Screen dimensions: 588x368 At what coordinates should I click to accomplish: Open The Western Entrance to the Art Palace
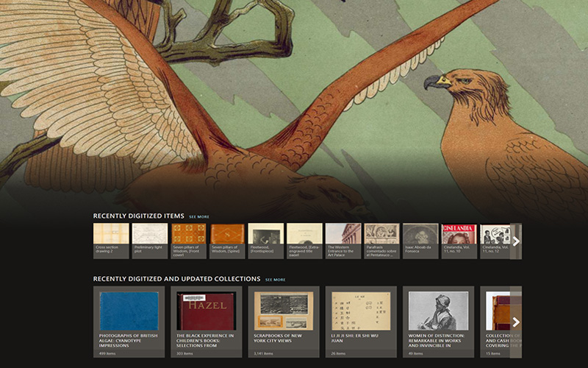[343, 240]
